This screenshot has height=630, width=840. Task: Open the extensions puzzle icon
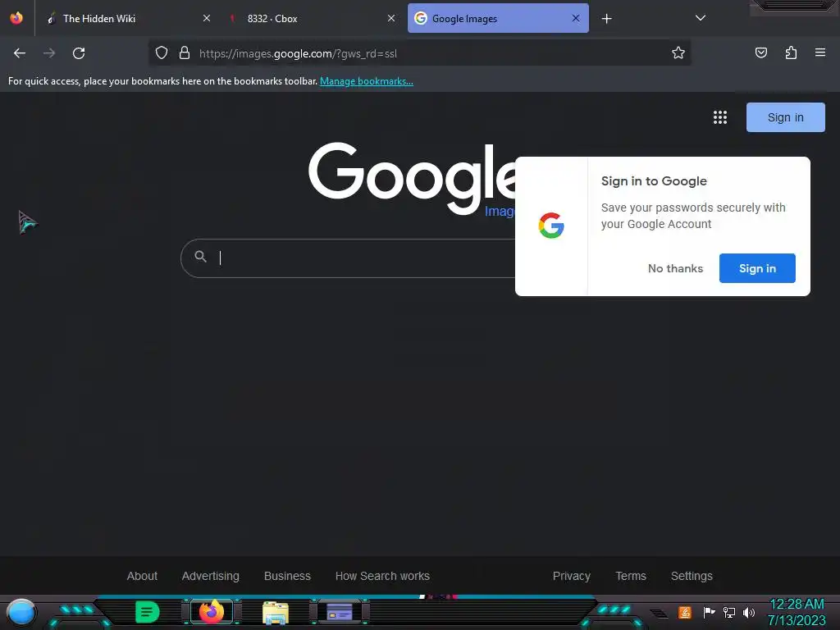pyautogui.click(x=791, y=52)
